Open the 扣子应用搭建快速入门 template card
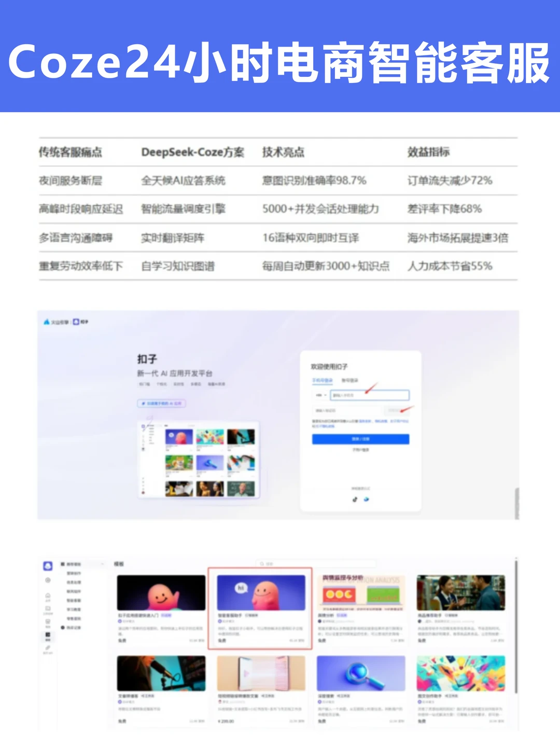Viewport: 560px width, 747px height. point(161,608)
